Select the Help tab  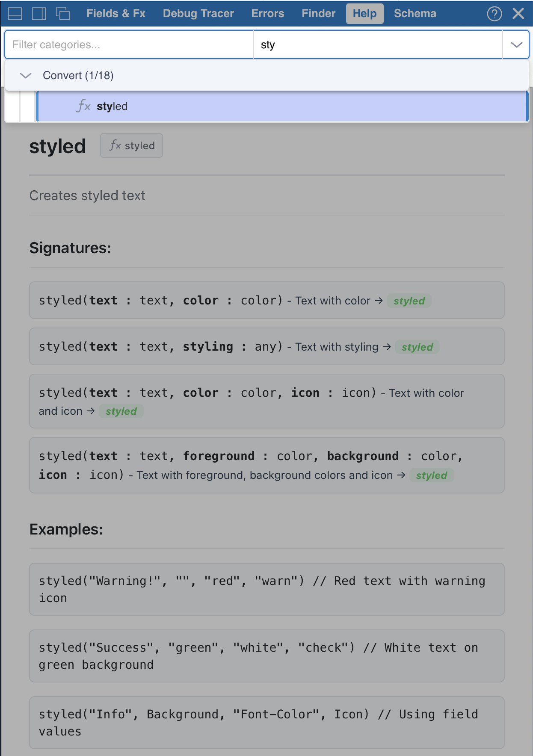pyautogui.click(x=364, y=14)
